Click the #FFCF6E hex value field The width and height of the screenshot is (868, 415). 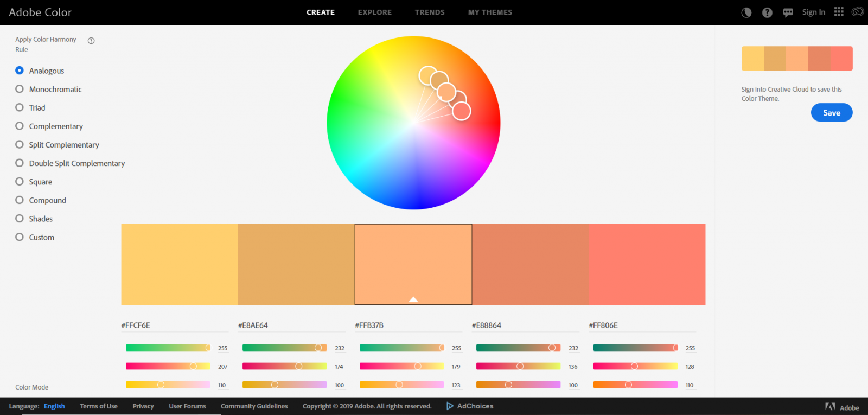click(x=174, y=325)
